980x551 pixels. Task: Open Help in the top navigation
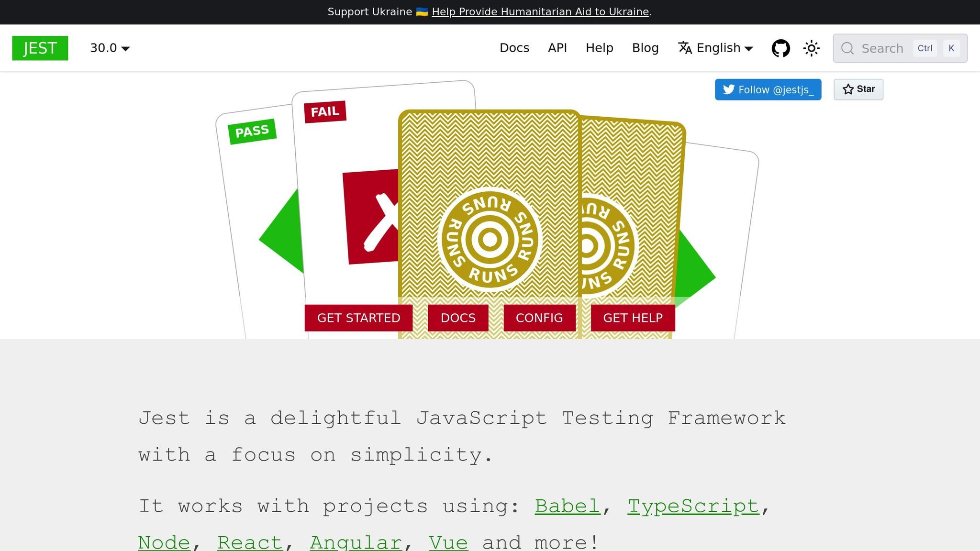tap(599, 48)
